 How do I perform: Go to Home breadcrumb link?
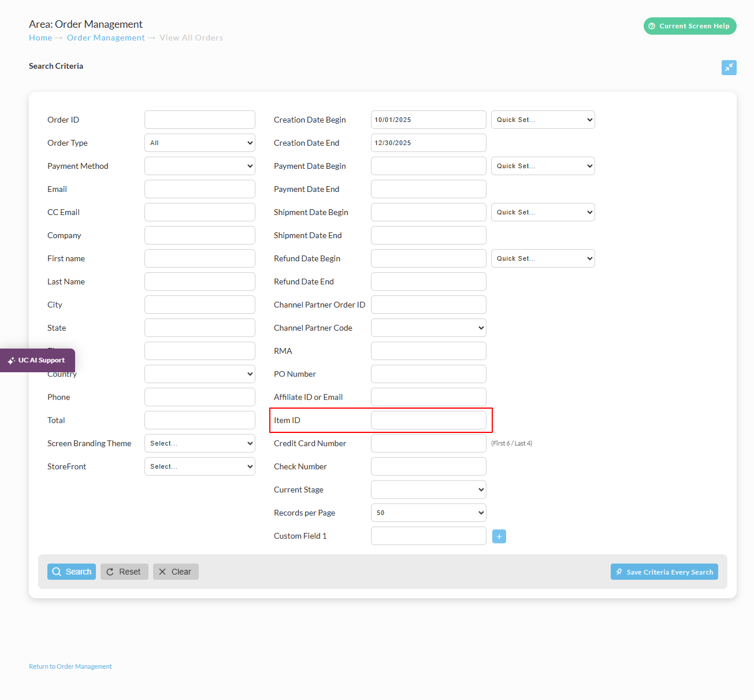coord(40,38)
